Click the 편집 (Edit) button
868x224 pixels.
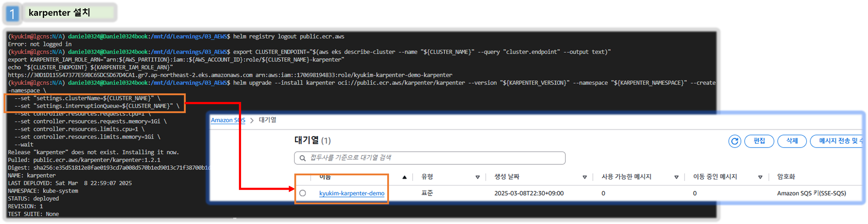(x=759, y=141)
